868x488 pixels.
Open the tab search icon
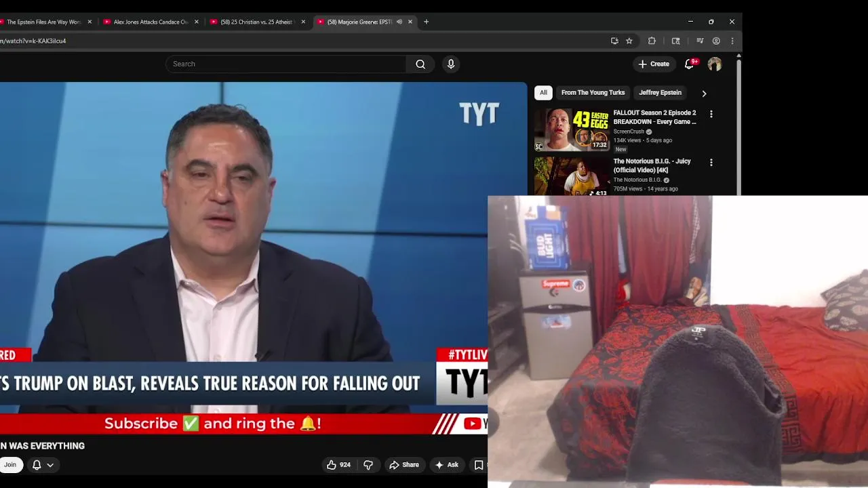pos(676,41)
